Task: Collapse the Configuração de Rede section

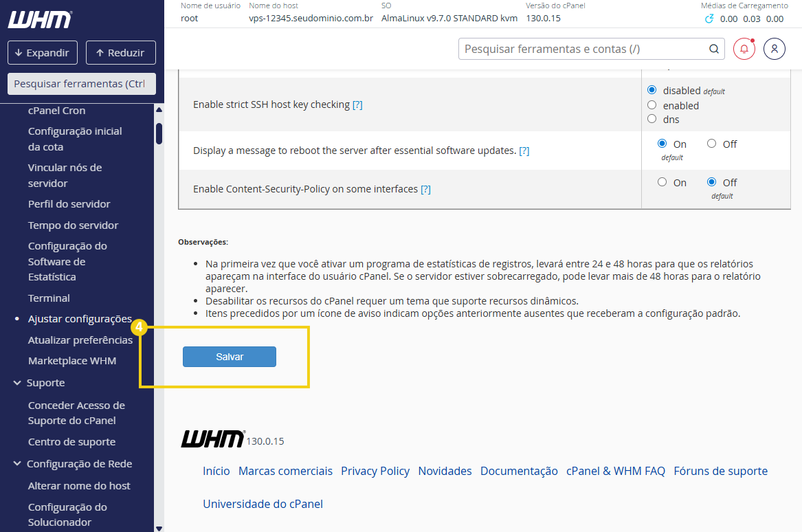Action: tap(17, 464)
